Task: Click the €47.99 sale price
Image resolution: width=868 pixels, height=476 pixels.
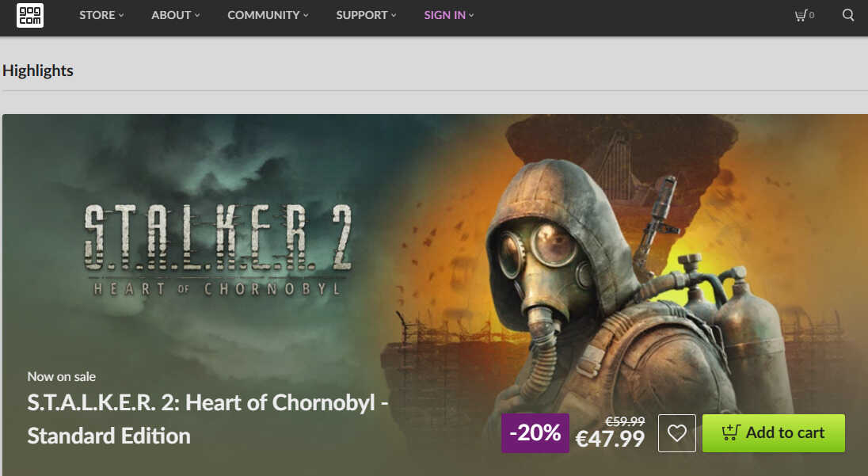Action: 610,438
